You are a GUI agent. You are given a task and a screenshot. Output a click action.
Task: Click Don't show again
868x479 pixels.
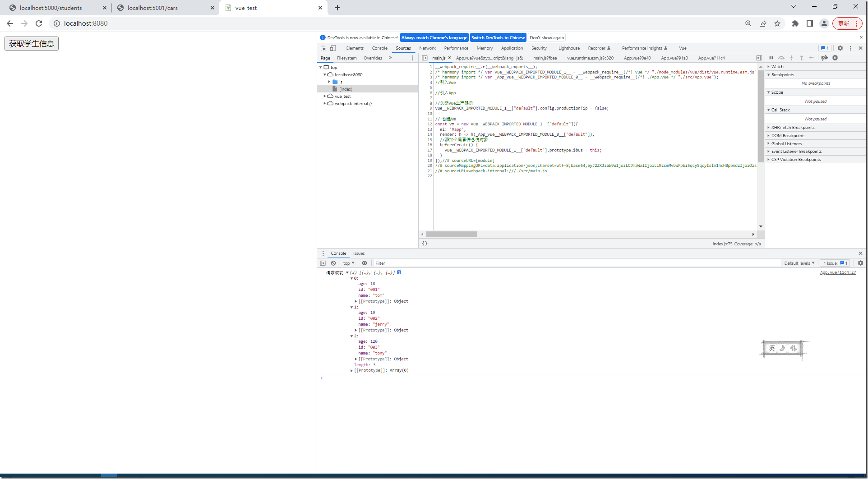coord(547,38)
